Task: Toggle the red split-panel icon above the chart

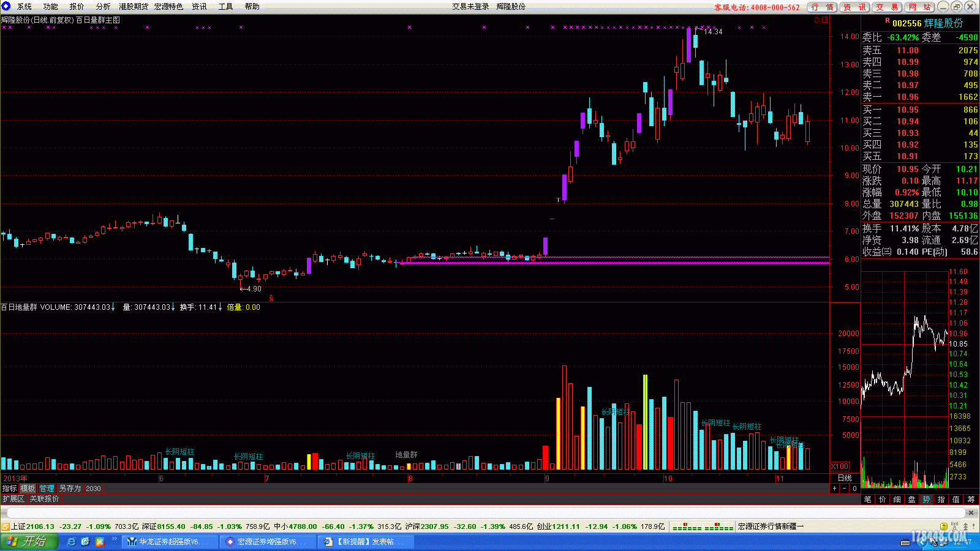Action: coord(825,20)
